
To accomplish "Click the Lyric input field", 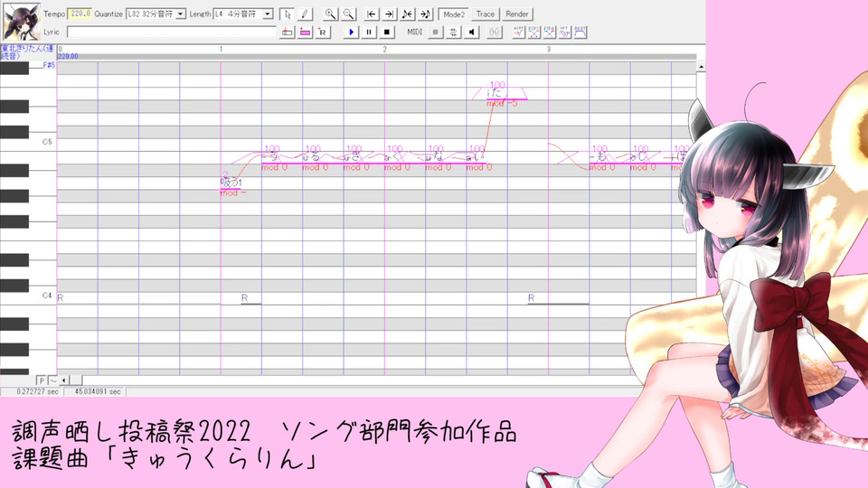I will [x=172, y=33].
